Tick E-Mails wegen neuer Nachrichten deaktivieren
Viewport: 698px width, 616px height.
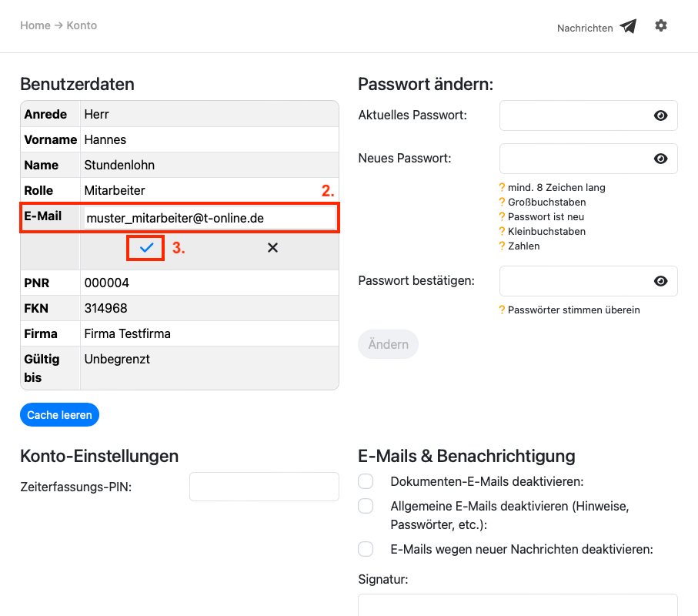(x=366, y=549)
